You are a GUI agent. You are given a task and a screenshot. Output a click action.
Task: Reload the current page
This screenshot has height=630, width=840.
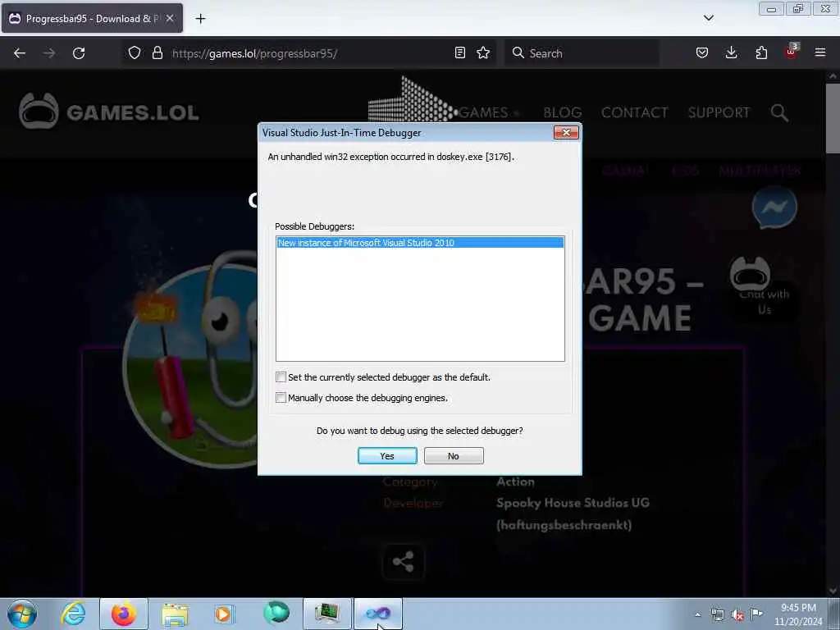[x=79, y=53]
